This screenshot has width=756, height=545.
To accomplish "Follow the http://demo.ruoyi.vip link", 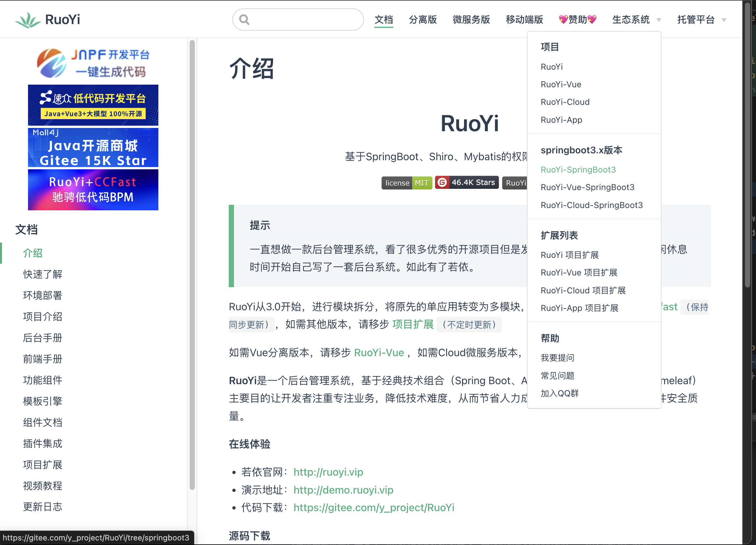I will click(x=343, y=490).
